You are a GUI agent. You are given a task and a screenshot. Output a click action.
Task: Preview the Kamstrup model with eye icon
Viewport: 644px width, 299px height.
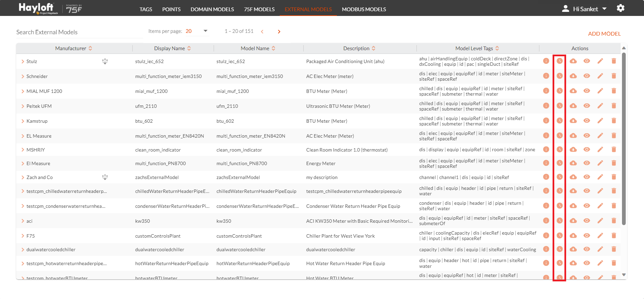pos(587,121)
